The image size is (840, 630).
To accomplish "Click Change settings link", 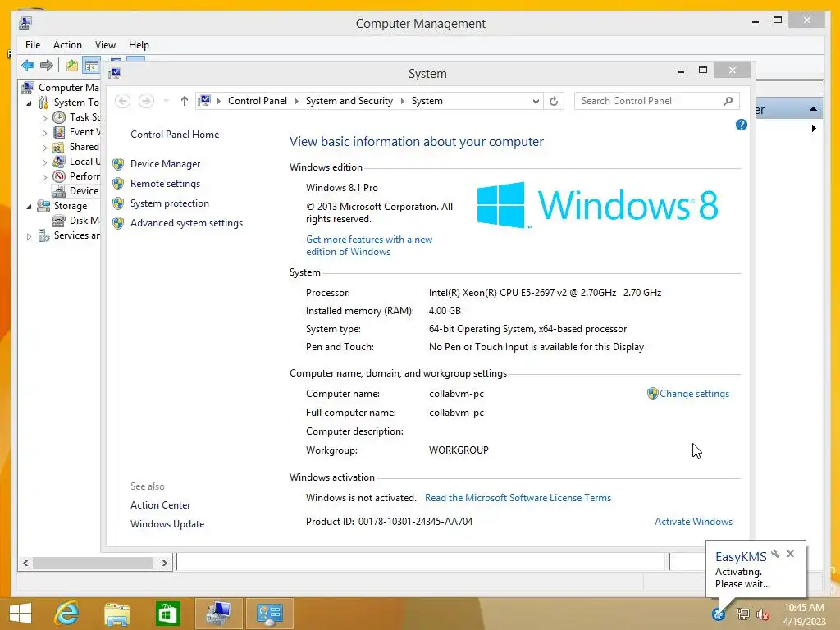I will (694, 394).
